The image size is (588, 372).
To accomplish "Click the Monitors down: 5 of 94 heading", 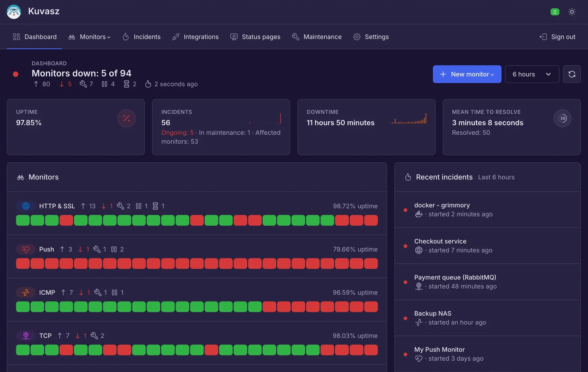I will click(x=81, y=73).
